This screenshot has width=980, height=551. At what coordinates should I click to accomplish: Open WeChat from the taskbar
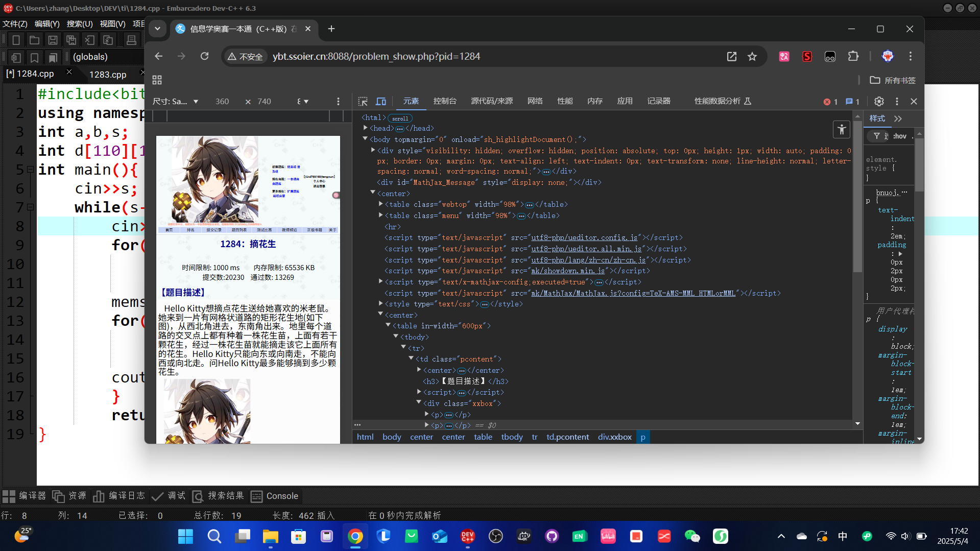coord(692,536)
